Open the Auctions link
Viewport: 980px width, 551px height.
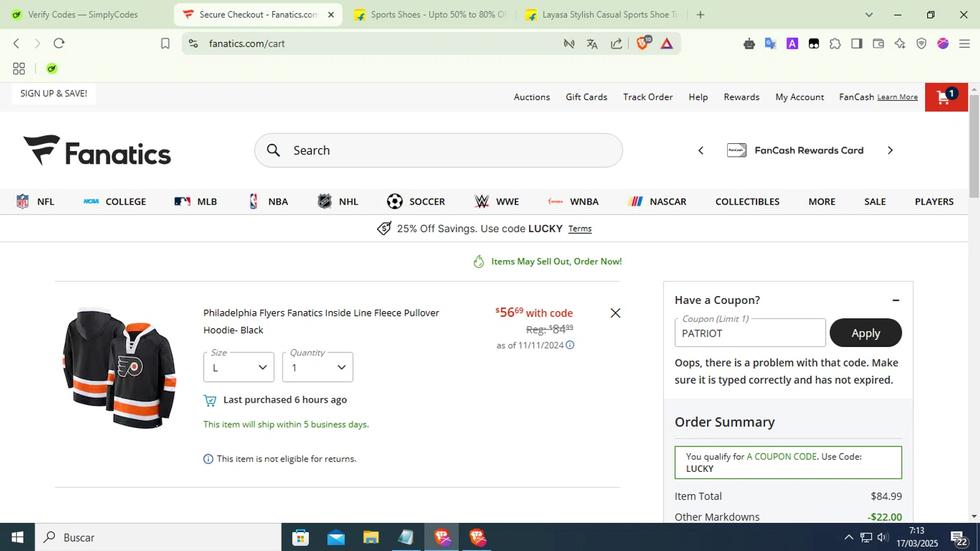532,97
